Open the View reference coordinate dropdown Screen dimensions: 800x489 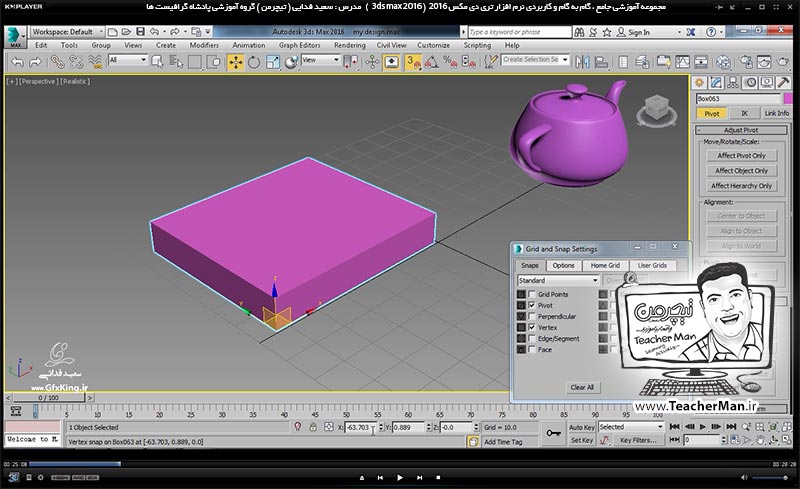(320, 60)
